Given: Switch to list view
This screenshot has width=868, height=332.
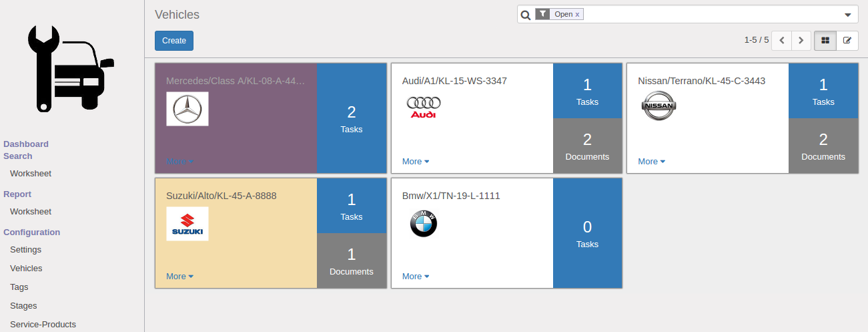Looking at the screenshot, I should 847,41.
